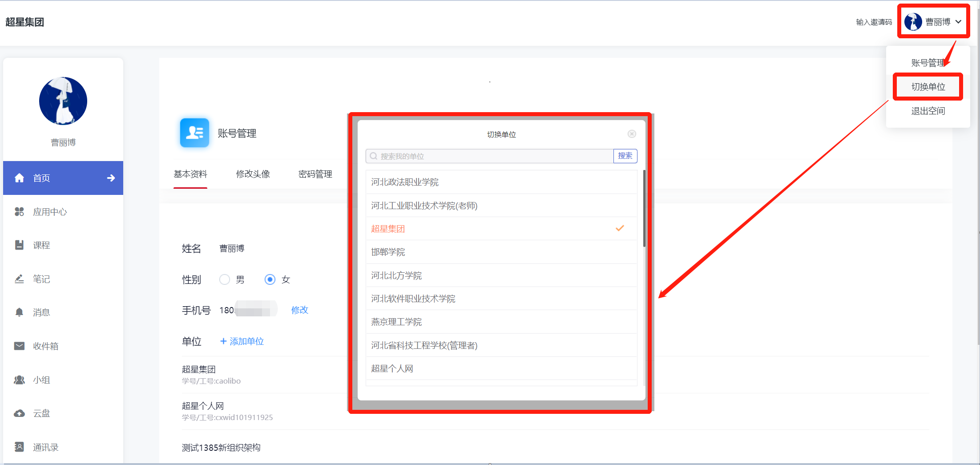Select 超星集团 in the unit list
Image resolution: width=980 pixels, height=465 pixels.
[501, 229]
